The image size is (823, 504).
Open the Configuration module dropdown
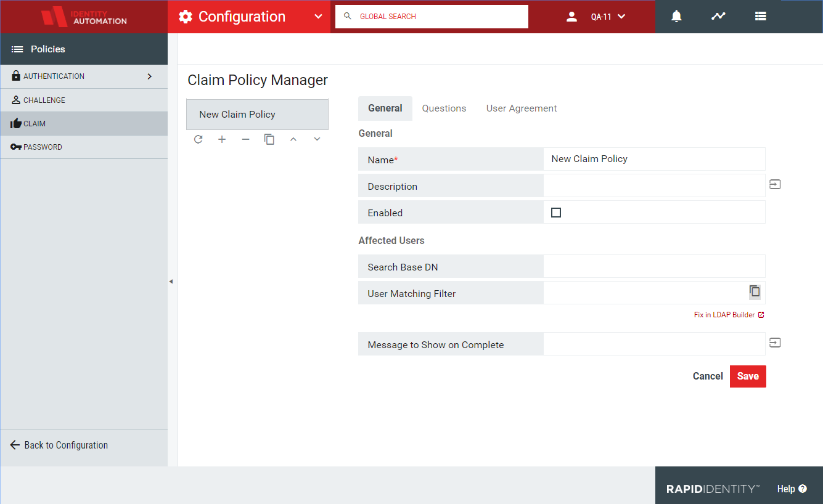(x=318, y=17)
